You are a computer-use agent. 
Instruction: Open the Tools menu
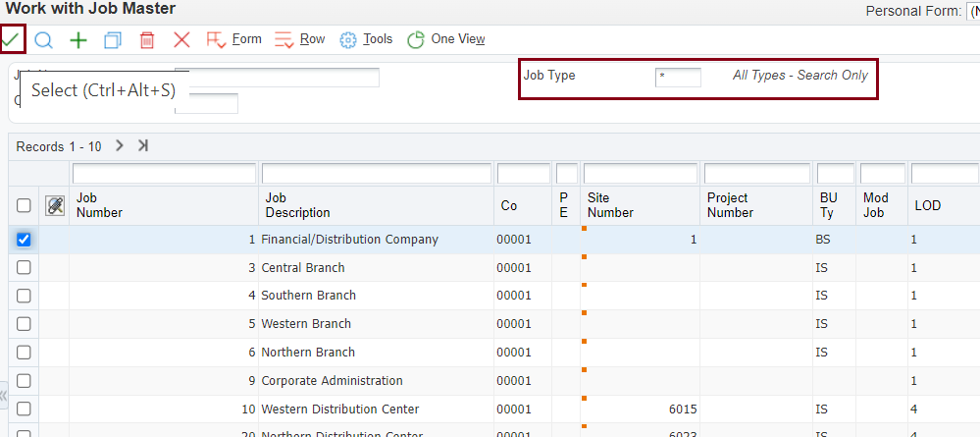pyautogui.click(x=366, y=39)
